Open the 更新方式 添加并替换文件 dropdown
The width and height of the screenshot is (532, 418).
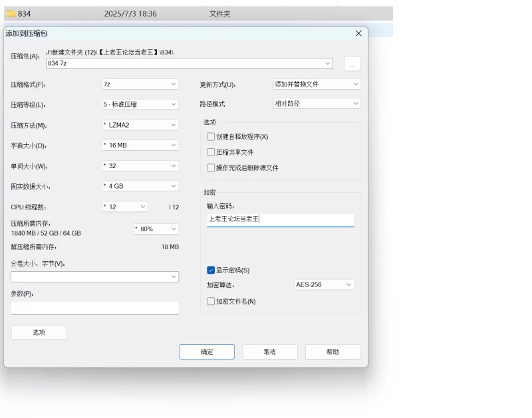click(317, 84)
